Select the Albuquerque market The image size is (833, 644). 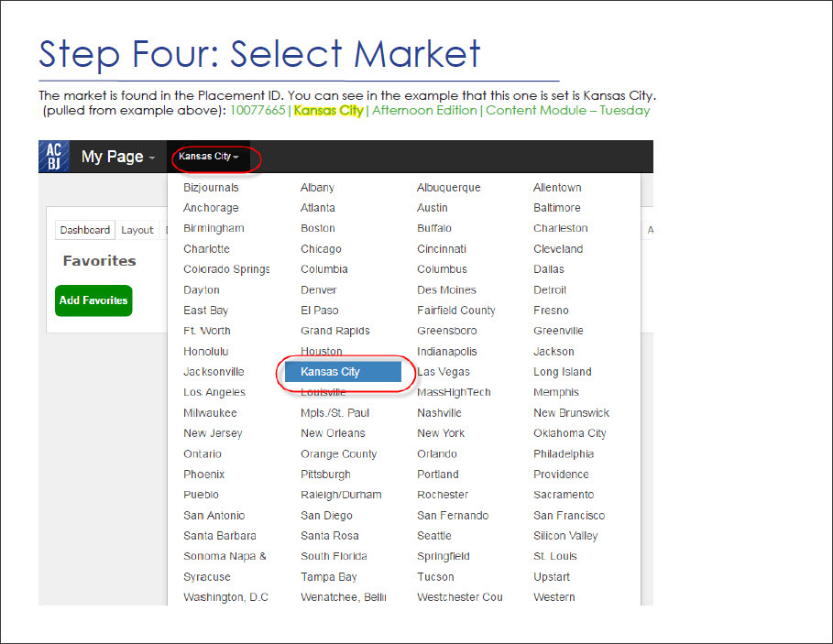[x=448, y=188]
